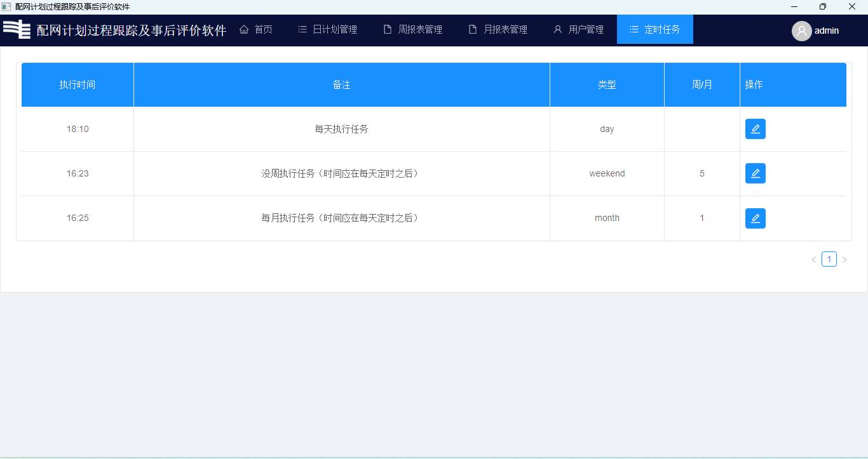Viewport: 868px width, 459px height.
Task: Select page 1 in the pagination
Action: point(829,259)
